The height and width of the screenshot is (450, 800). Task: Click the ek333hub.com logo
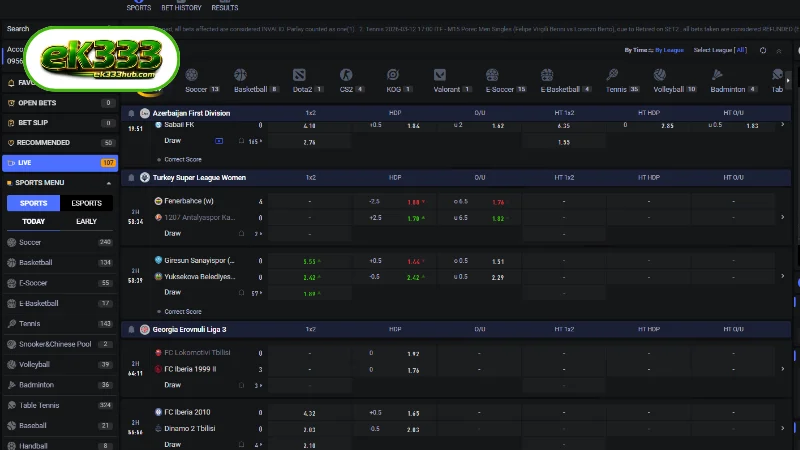(102, 59)
